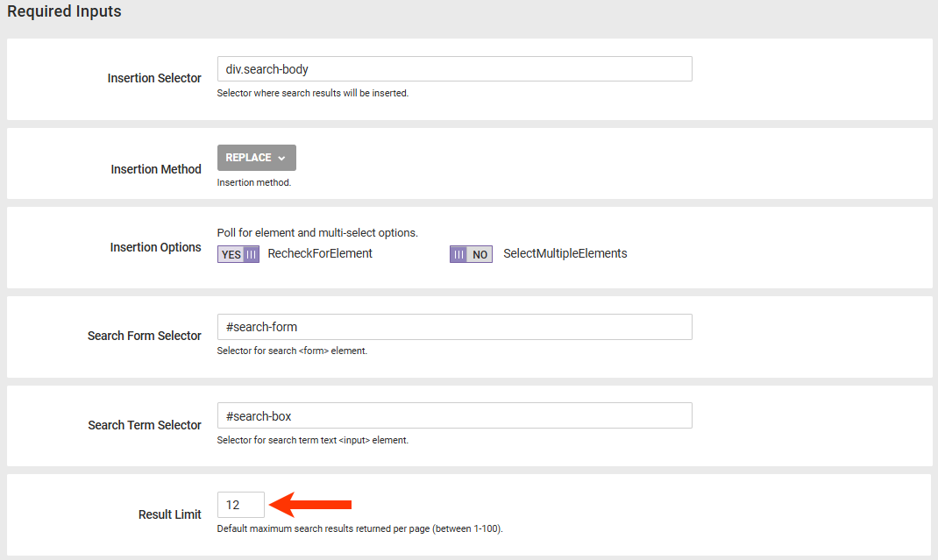The width and height of the screenshot is (938, 560).
Task: Click the Search Term Selector field #search-box
Action: (455, 415)
